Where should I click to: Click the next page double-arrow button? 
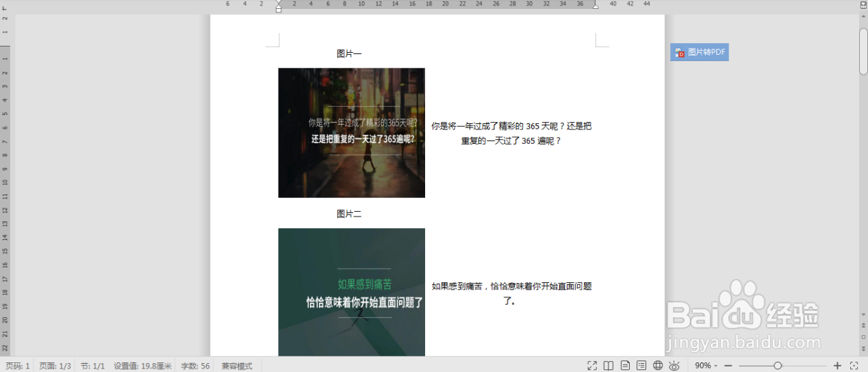tap(863, 348)
